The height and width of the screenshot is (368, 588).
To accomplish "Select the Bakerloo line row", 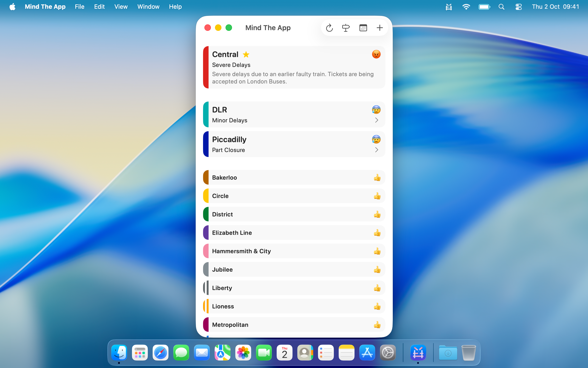I will [294, 177].
